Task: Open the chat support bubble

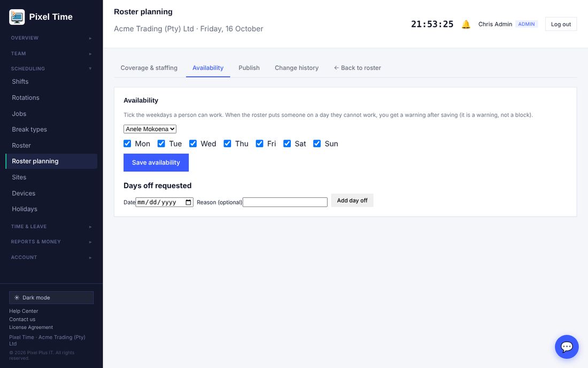Action: (566, 347)
